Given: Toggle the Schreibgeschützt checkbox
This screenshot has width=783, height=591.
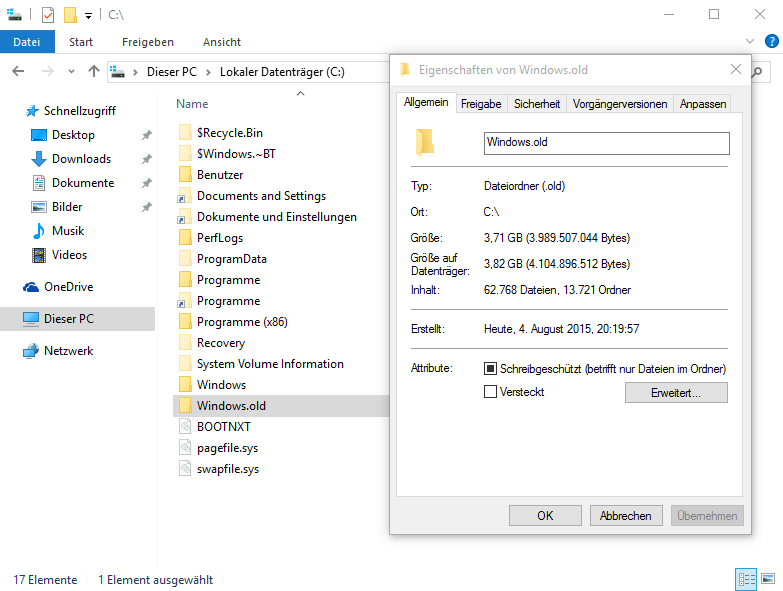Looking at the screenshot, I should coord(490,369).
